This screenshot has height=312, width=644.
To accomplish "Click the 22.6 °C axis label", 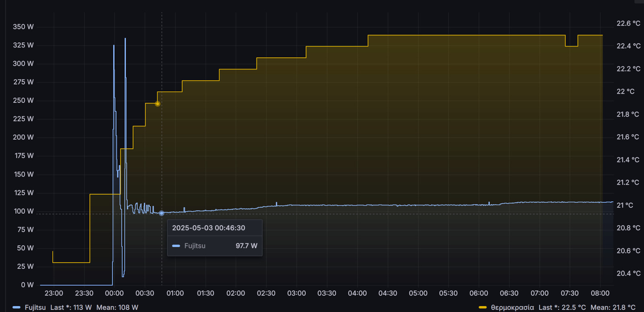I will pyautogui.click(x=628, y=23).
